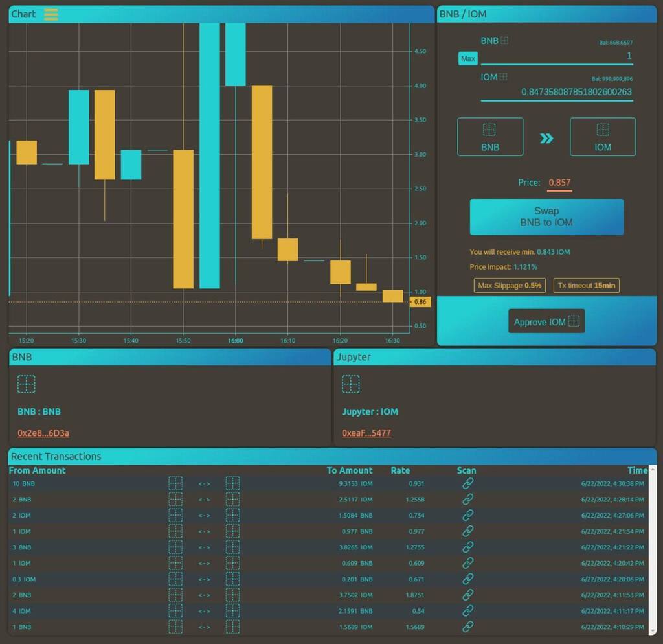Image resolution: width=663 pixels, height=644 pixels.
Task: Open scan link for 0.3 IOM transaction
Action: (467, 579)
